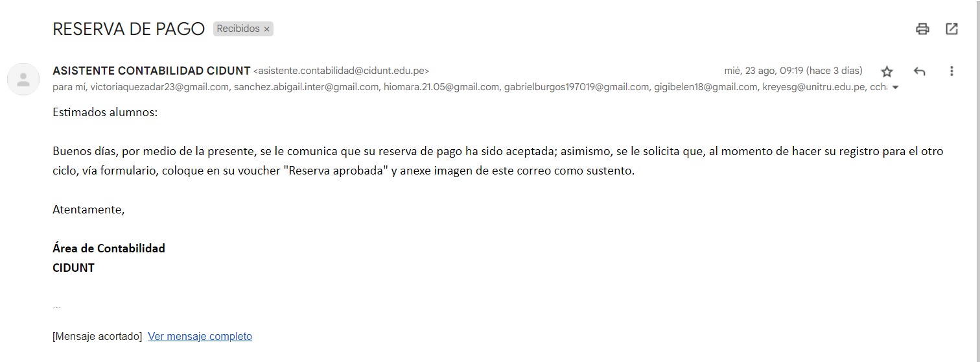980x362 pixels.
Task: Click the date mié, 23 ago, 09:19
Action: click(x=764, y=71)
